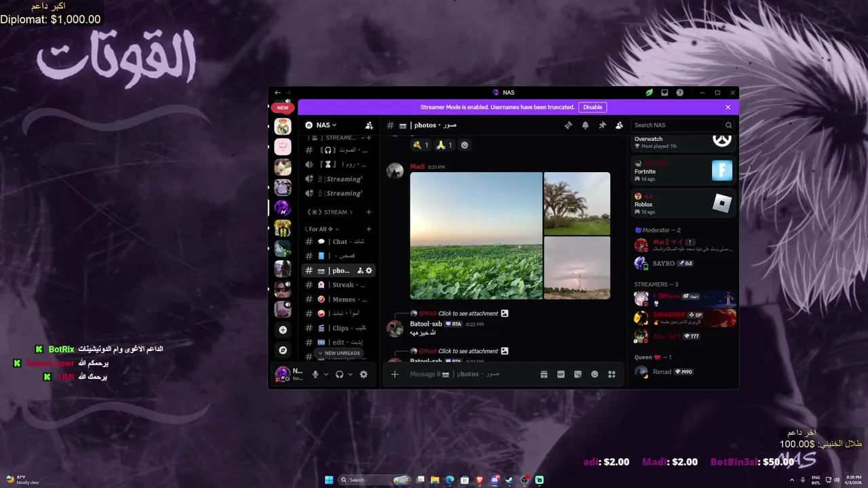Open the Memes channel
The width and height of the screenshot is (868, 488).
(x=338, y=300)
